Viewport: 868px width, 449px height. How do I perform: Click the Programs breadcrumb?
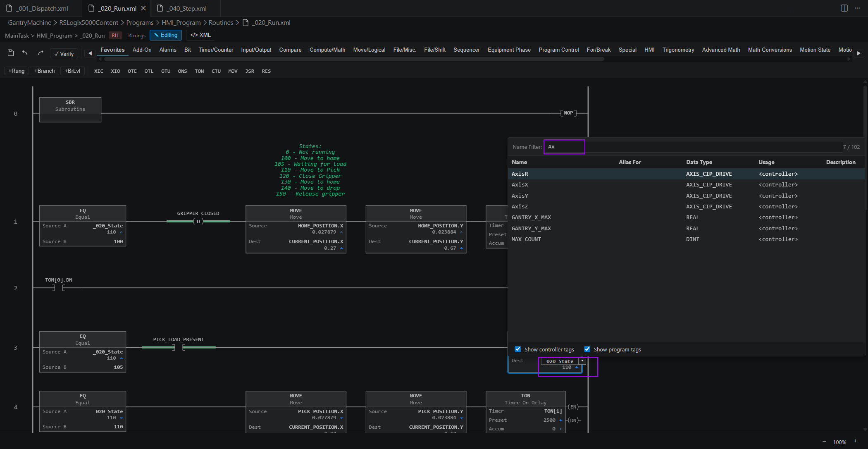pos(140,22)
